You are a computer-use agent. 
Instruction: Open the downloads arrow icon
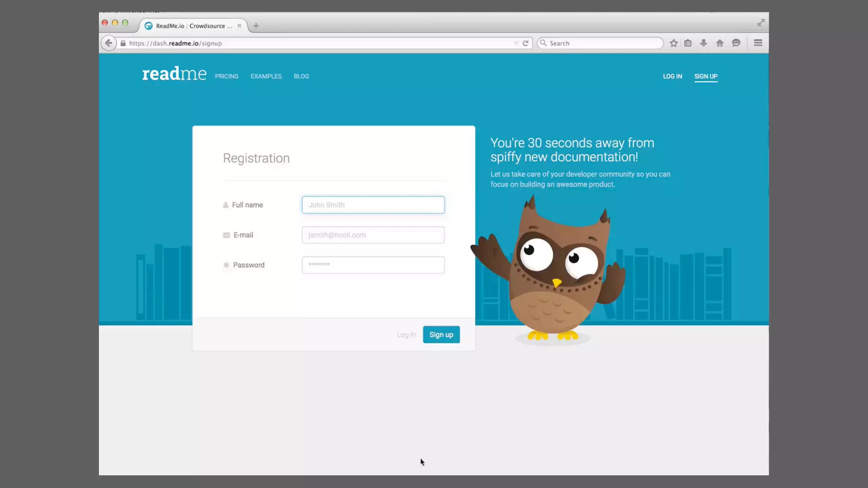tap(704, 43)
